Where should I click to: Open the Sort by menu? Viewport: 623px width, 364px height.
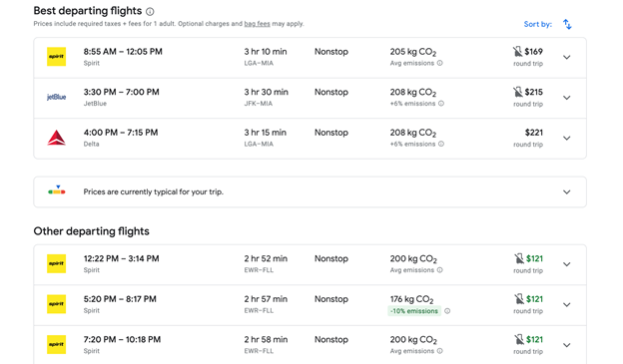click(x=537, y=24)
